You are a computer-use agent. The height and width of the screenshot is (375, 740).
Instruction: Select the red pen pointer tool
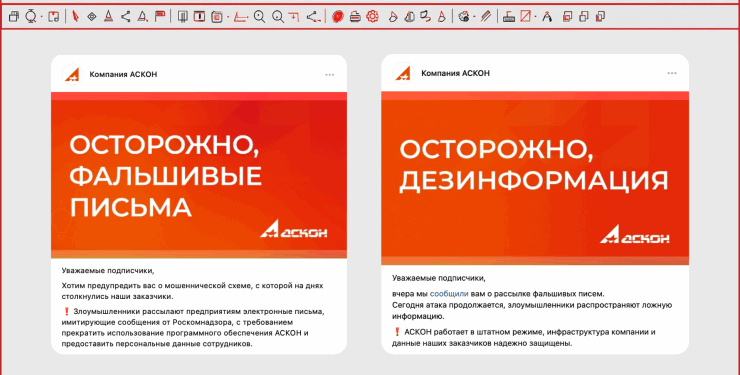pyautogui.click(x=75, y=17)
